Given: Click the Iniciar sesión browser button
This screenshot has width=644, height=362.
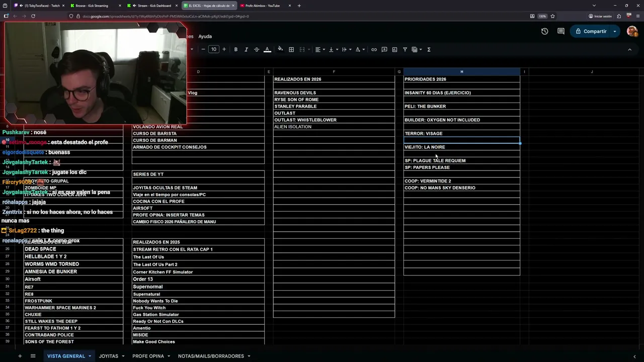Looking at the screenshot, I should [600, 16].
